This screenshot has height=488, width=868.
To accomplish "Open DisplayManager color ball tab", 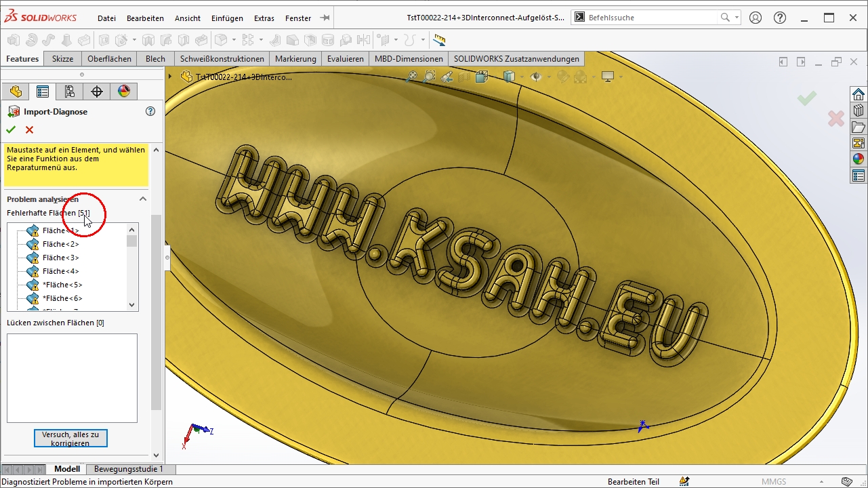I will (x=124, y=91).
